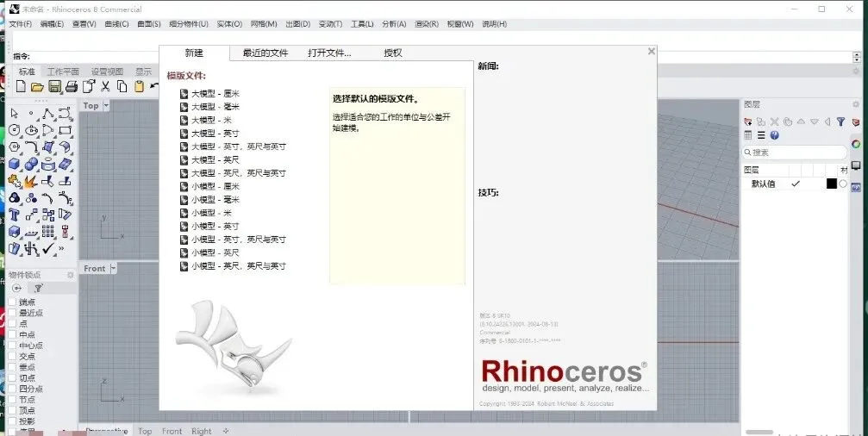This screenshot has width=868, height=436.
Task: Print using the printer toolbar icon
Action: (x=72, y=86)
